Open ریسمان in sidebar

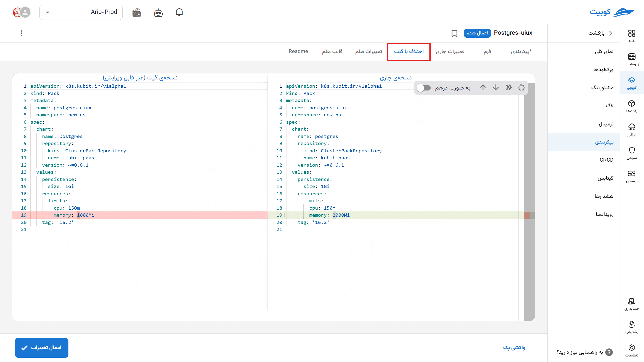click(632, 176)
